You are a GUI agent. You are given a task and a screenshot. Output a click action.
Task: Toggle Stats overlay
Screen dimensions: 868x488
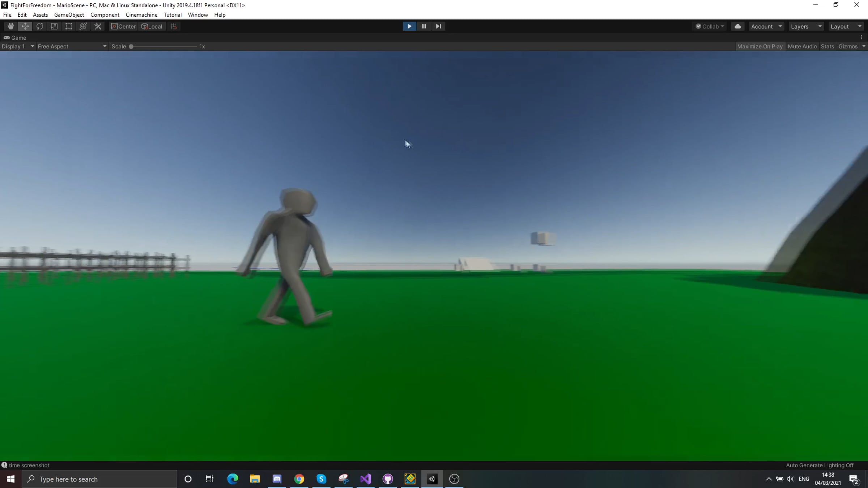click(x=827, y=46)
